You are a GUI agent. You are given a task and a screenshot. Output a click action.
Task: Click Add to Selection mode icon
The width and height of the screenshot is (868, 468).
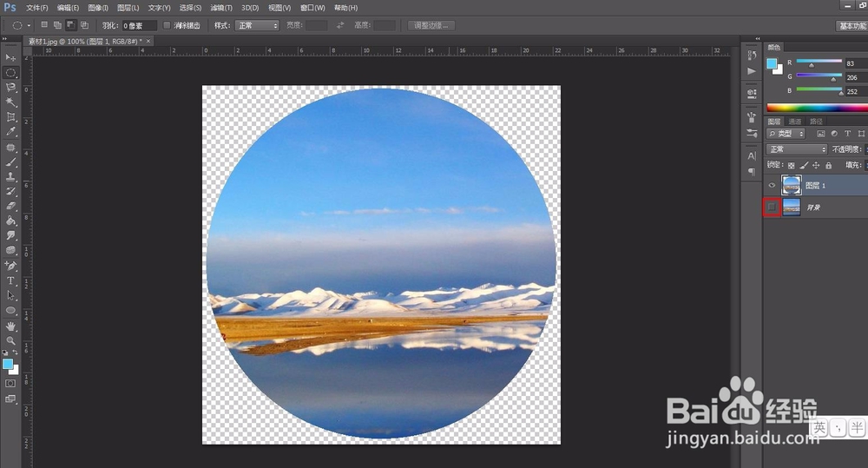[57, 25]
